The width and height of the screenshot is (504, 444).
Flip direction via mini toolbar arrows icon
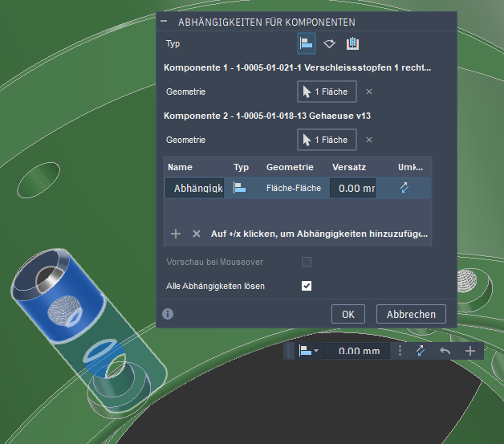point(421,351)
